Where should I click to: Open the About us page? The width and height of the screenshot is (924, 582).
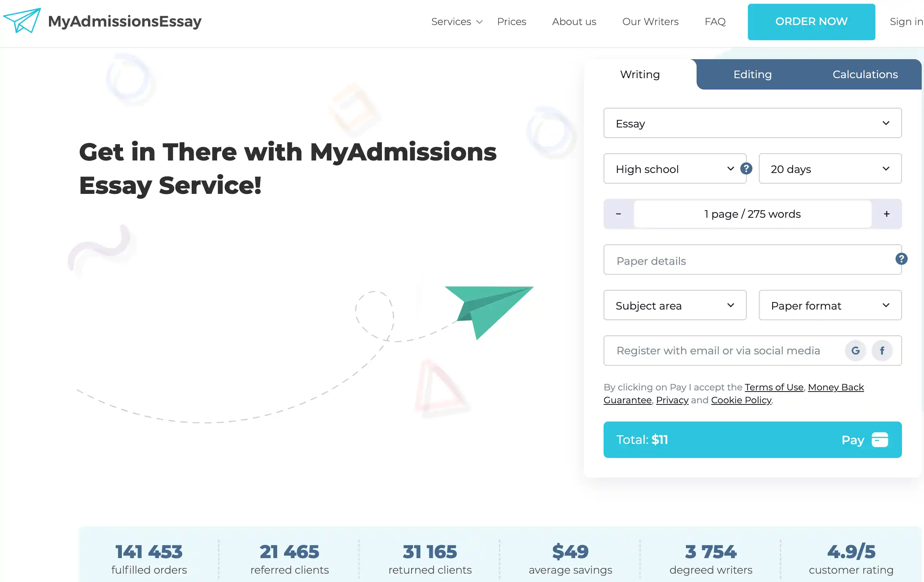[574, 22]
